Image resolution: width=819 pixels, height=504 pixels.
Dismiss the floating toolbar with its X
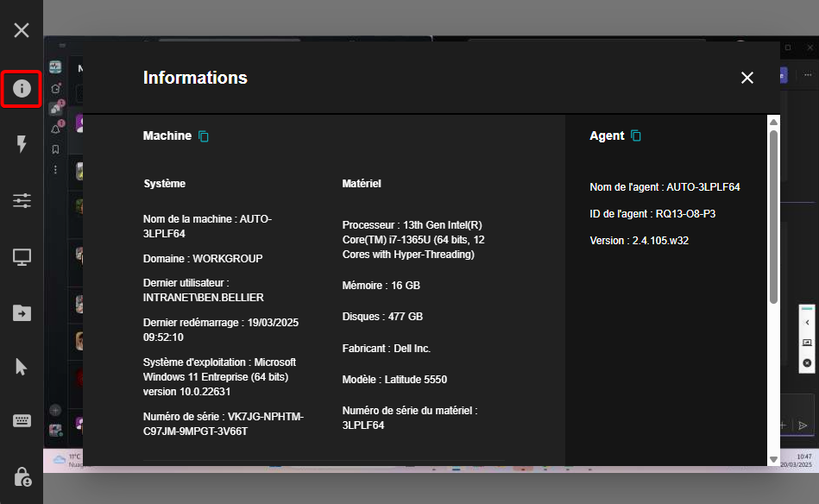click(x=807, y=362)
